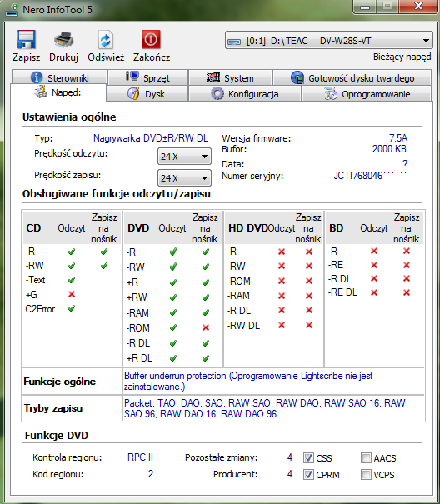The height and width of the screenshot is (504, 440).
Task: Click BD -RE DL write red cross
Action: click(x=407, y=292)
